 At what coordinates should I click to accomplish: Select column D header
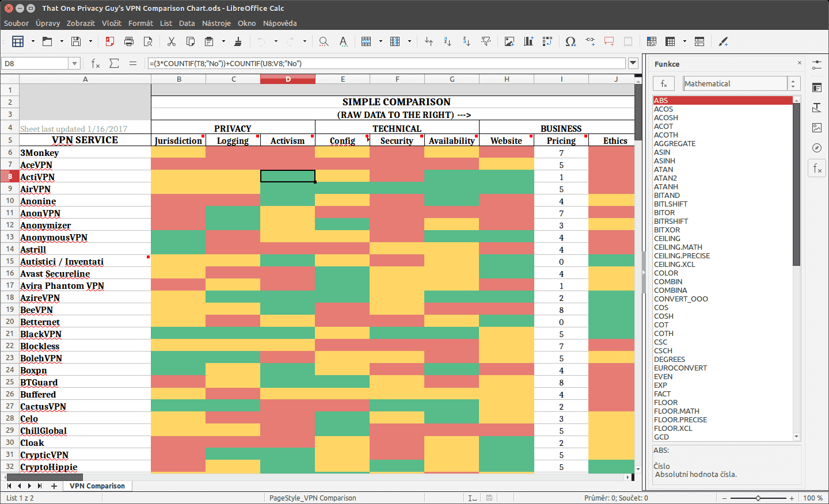click(x=288, y=79)
